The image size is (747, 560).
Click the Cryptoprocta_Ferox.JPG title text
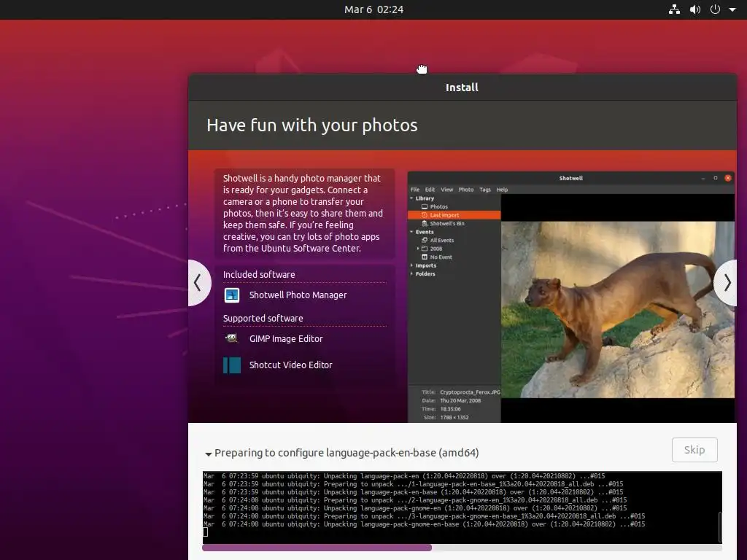pyautogui.click(x=470, y=392)
